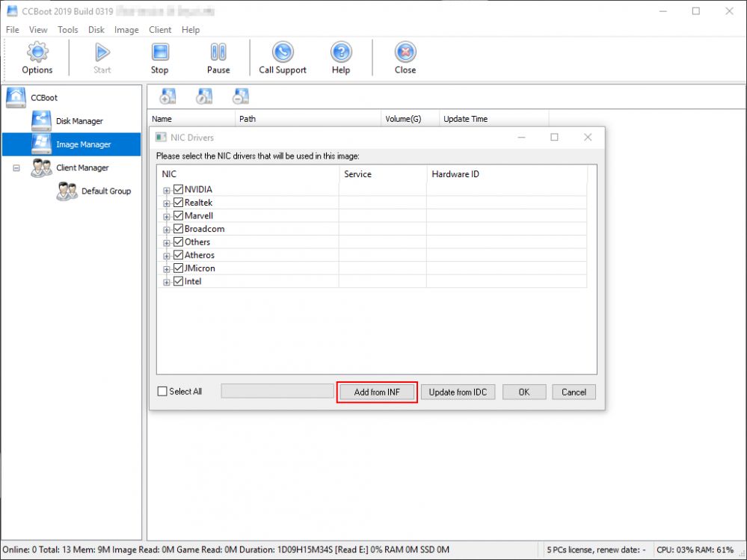747x560 pixels.
Task: Click the Pause toolbar icon
Action: (218, 52)
